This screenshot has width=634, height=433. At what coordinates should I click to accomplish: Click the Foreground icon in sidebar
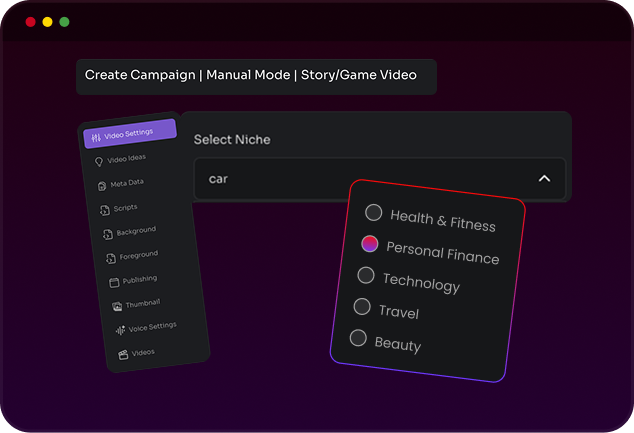(x=110, y=258)
